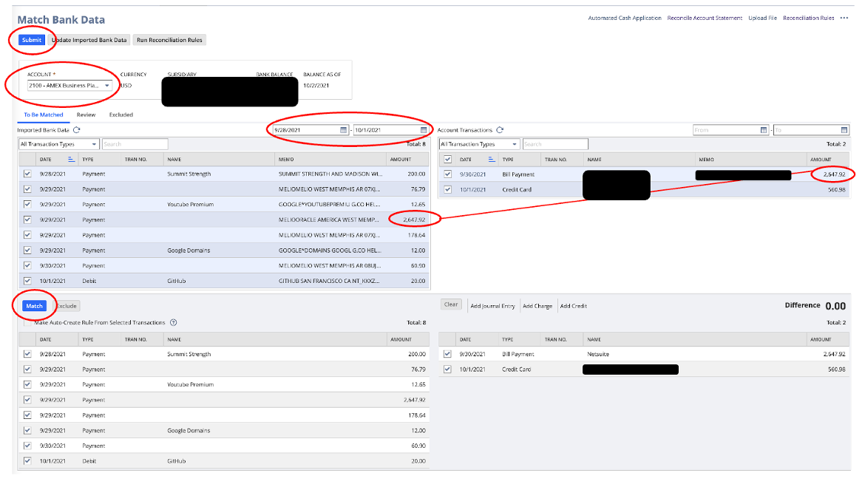Click the blue Submit button

(32, 40)
